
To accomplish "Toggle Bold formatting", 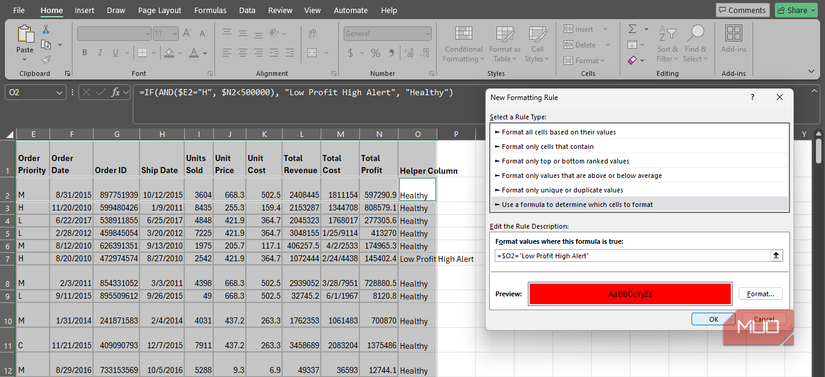I will (x=84, y=53).
